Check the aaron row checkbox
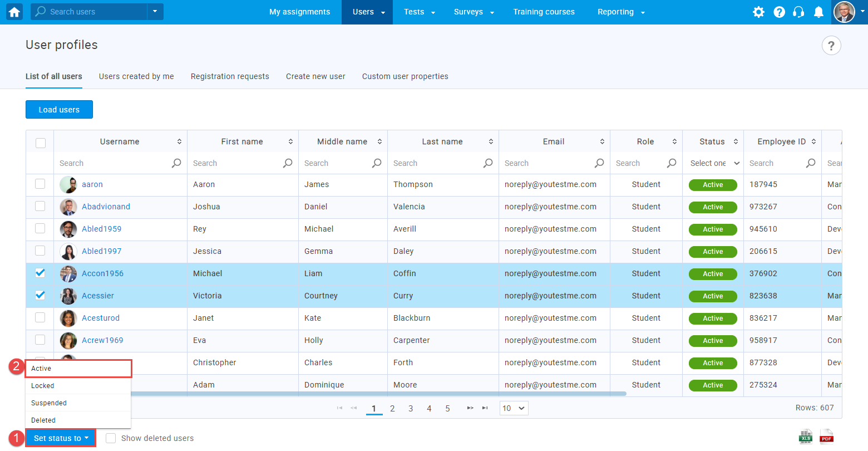Screen dimensions: 868x451 pyautogui.click(x=40, y=184)
